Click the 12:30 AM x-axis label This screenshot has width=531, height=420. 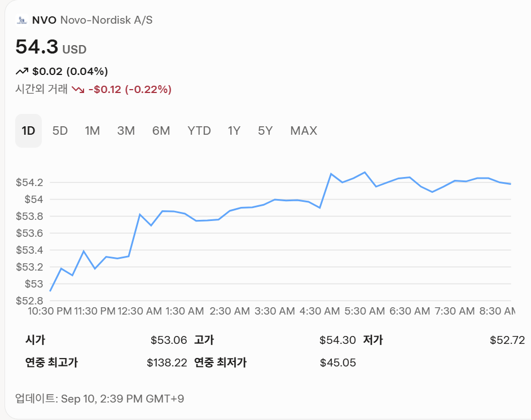pyautogui.click(x=140, y=311)
